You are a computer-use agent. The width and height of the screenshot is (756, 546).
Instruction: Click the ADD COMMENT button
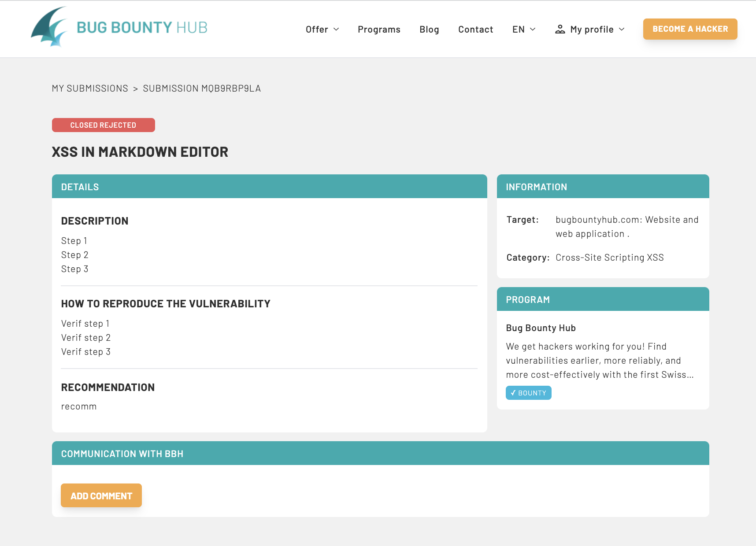click(x=101, y=495)
